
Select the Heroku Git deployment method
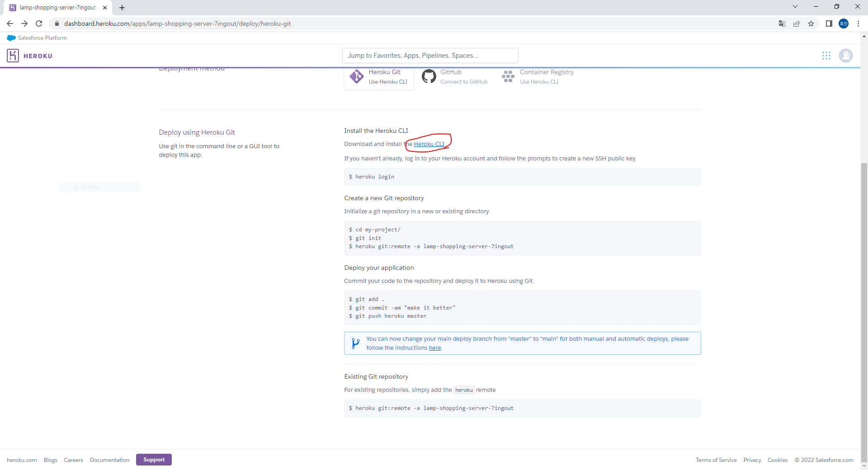pyautogui.click(x=379, y=77)
